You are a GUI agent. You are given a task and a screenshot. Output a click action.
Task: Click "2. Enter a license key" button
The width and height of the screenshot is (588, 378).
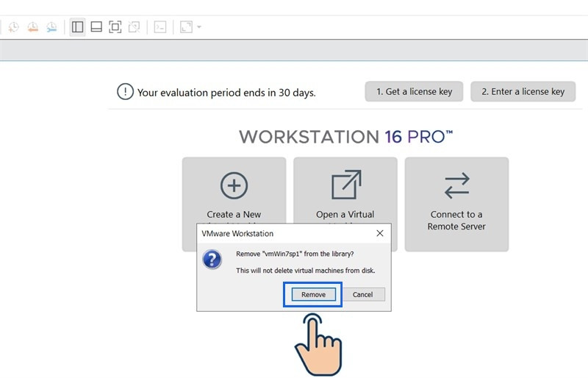pyautogui.click(x=523, y=92)
